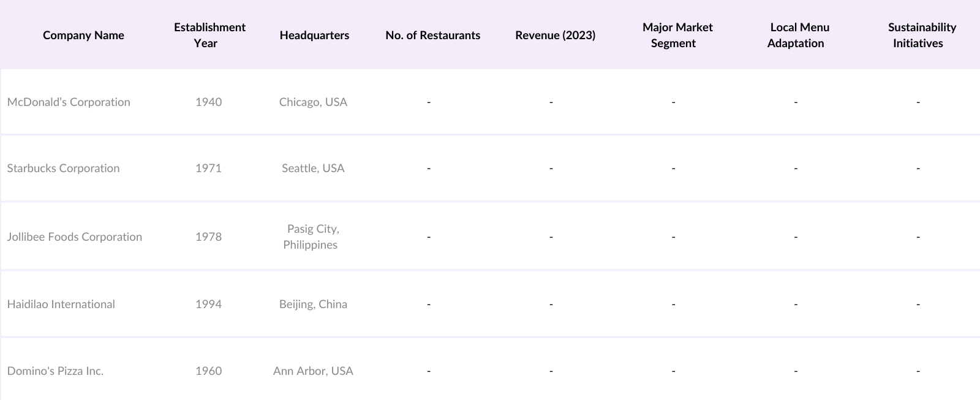This screenshot has height=400, width=980.
Task: Click the Major Market Segment header
Action: [677, 35]
